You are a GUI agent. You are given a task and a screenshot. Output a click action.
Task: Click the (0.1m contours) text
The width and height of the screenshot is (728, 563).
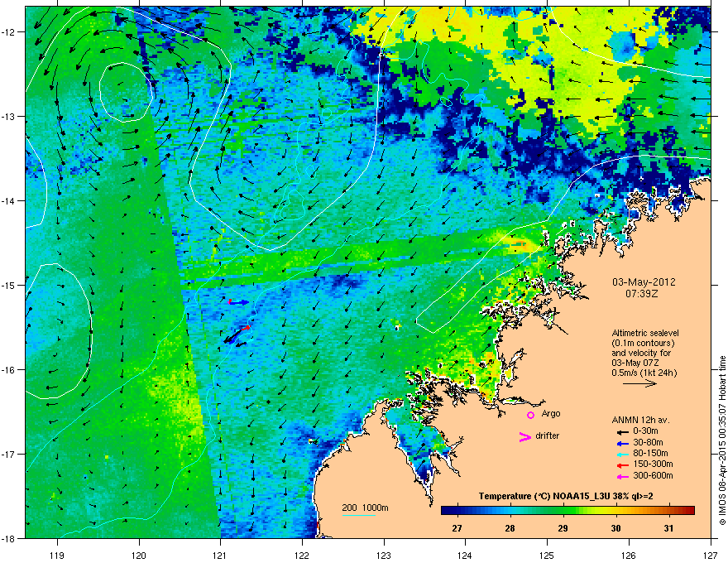(643, 344)
